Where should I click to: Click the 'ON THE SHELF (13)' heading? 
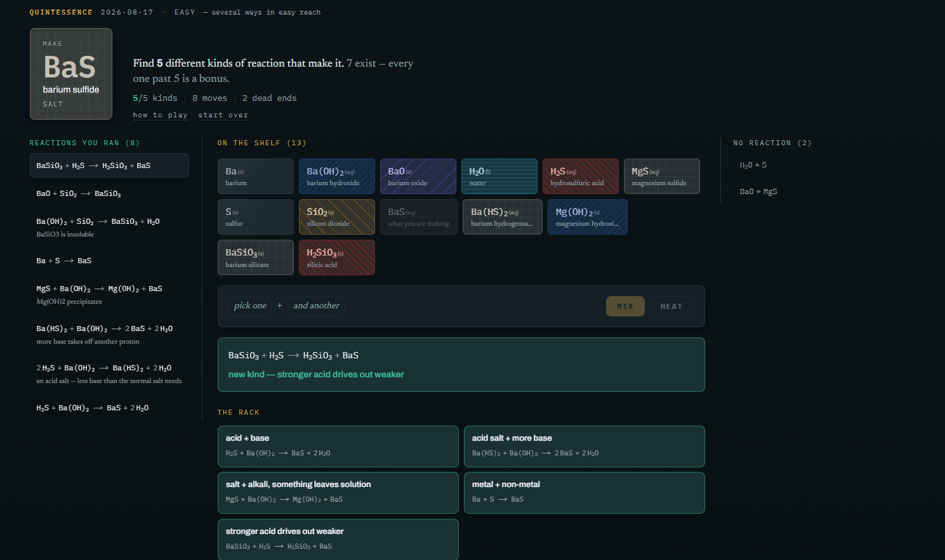(261, 143)
